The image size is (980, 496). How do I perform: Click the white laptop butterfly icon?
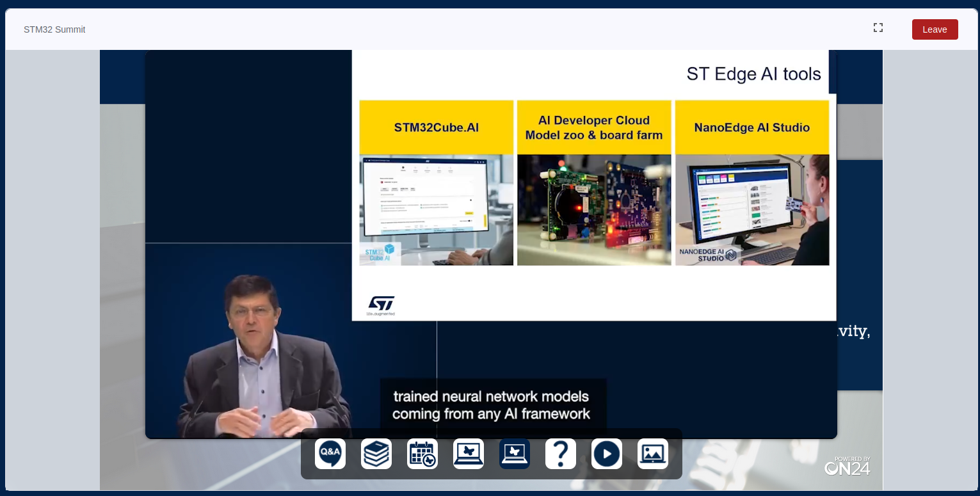pos(469,454)
